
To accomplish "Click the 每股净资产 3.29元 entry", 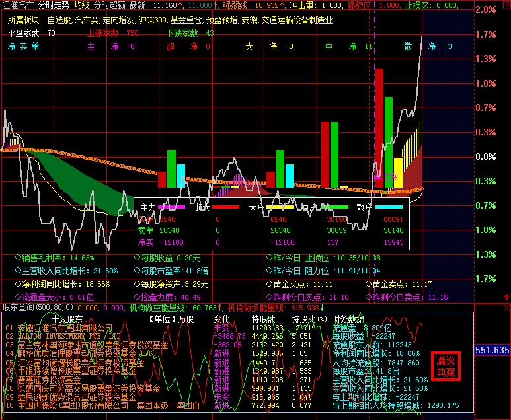I will coord(171,284).
